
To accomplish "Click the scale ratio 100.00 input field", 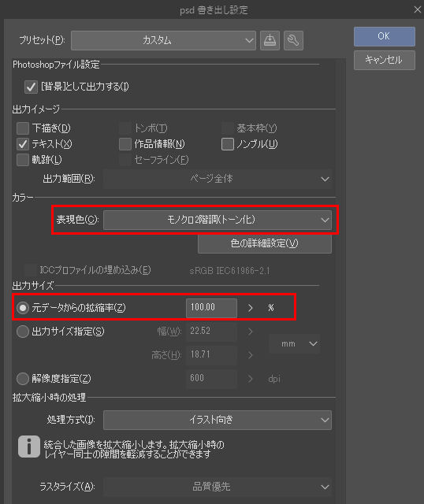I will coord(211,308).
